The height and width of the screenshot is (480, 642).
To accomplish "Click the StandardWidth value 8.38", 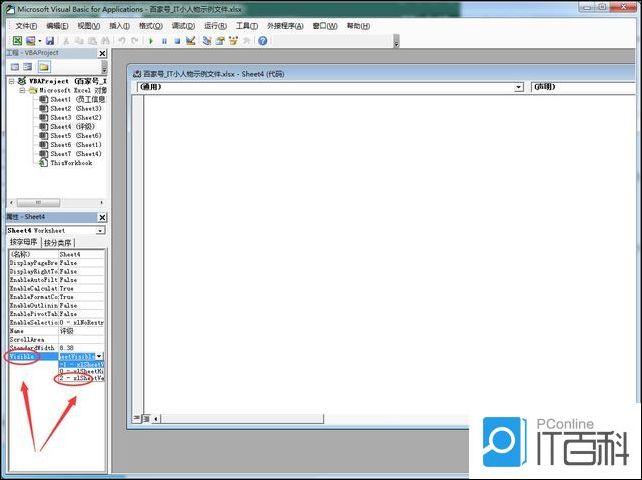I will [x=67, y=348].
